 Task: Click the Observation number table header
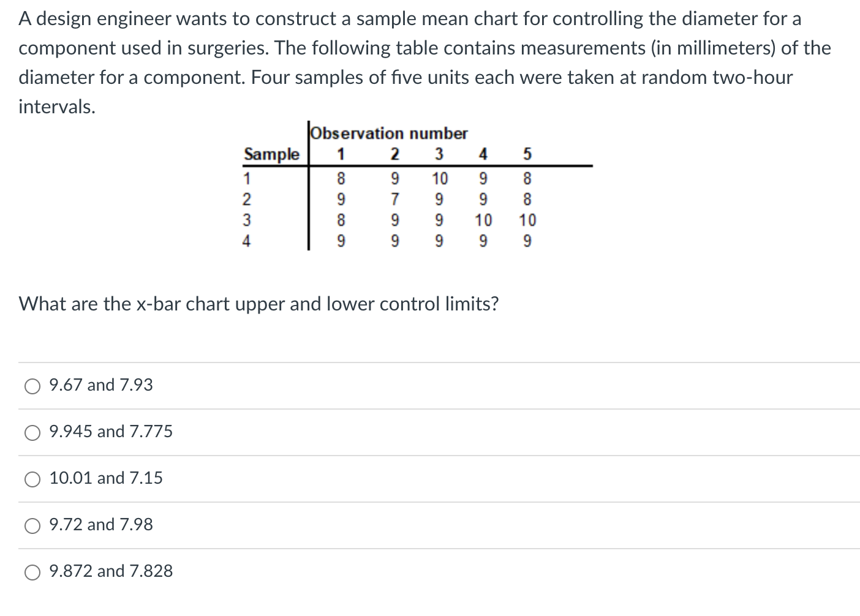point(390,133)
